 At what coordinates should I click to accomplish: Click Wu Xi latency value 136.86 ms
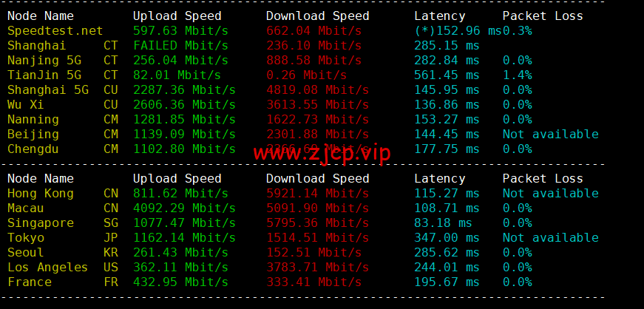click(447, 105)
